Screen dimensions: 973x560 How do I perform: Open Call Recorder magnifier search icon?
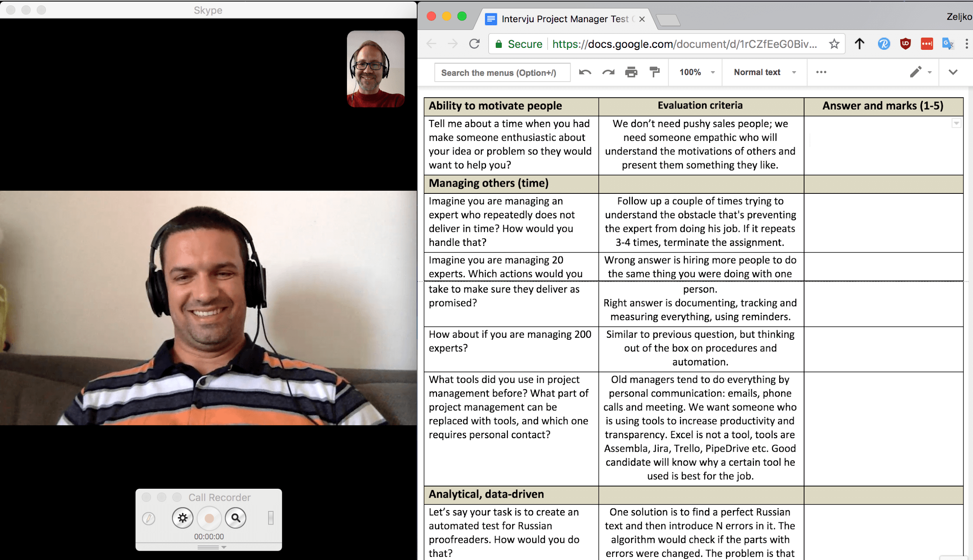coord(235,518)
